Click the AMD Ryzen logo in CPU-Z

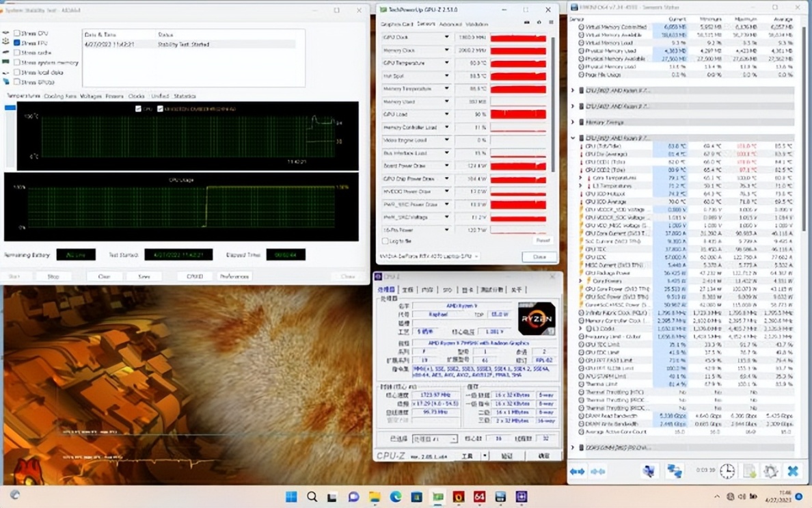click(537, 319)
